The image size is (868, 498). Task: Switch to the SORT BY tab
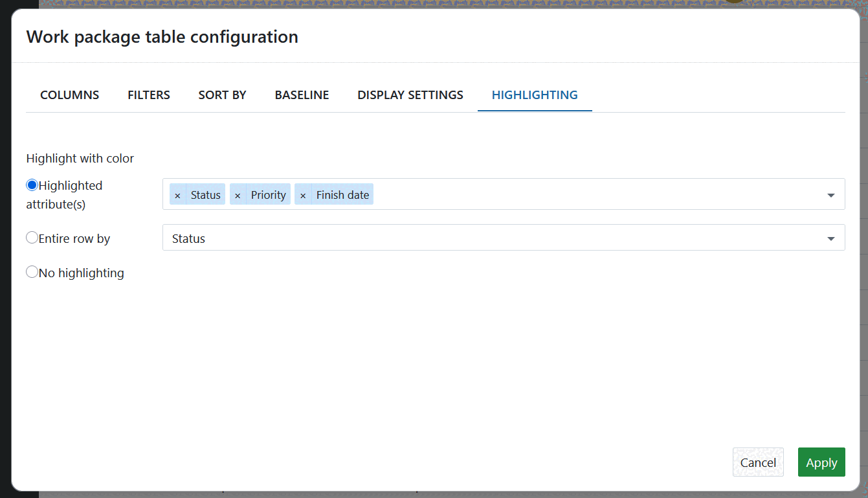click(x=222, y=95)
